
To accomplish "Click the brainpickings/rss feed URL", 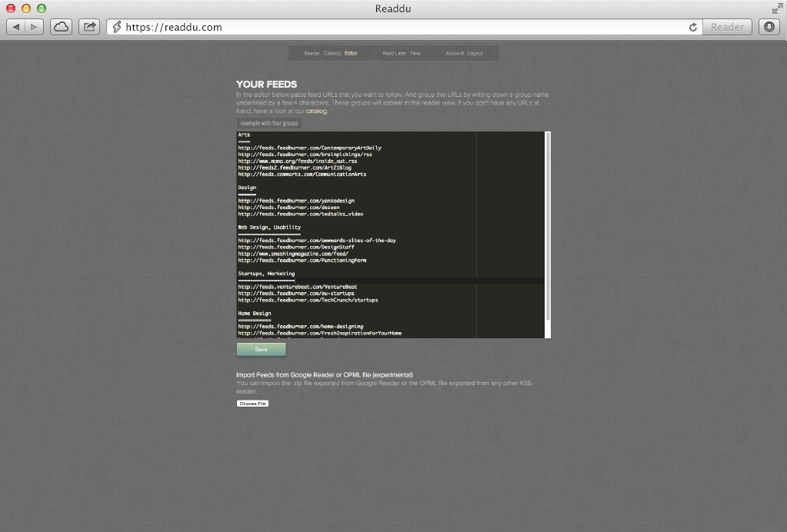I will click(305, 155).
